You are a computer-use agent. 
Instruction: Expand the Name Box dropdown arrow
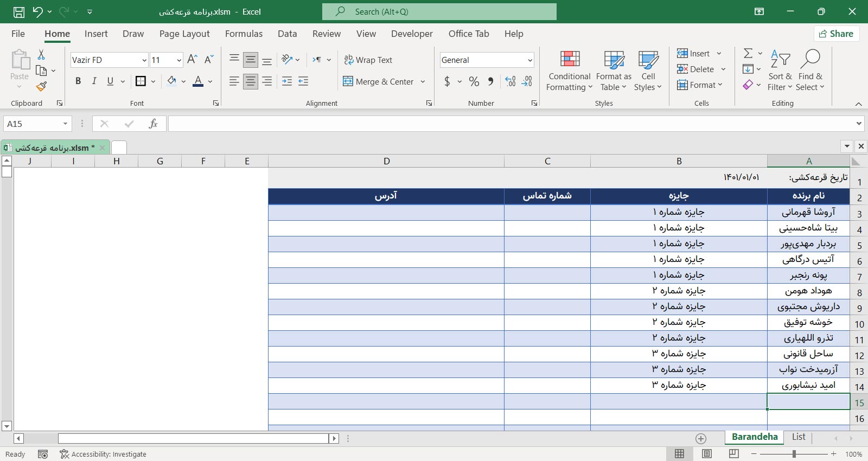pos(65,124)
